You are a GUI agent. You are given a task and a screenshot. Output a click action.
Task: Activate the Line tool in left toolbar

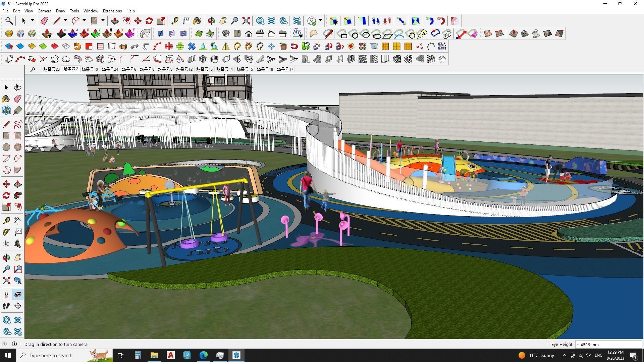pos(6,124)
